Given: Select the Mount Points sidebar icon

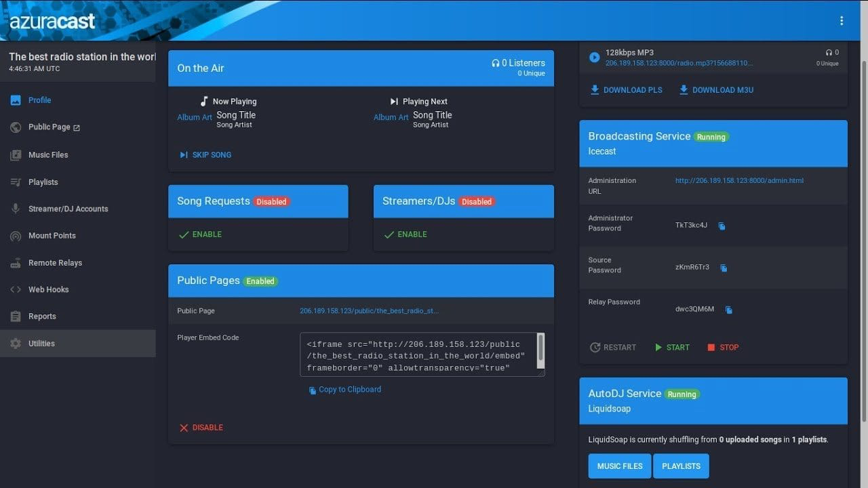Looking at the screenshot, I should pos(15,236).
